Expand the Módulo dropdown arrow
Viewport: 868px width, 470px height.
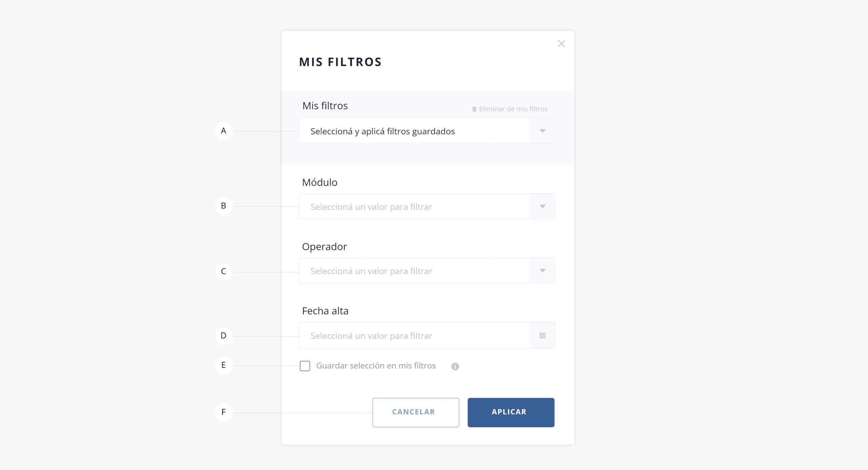tap(542, 206)
